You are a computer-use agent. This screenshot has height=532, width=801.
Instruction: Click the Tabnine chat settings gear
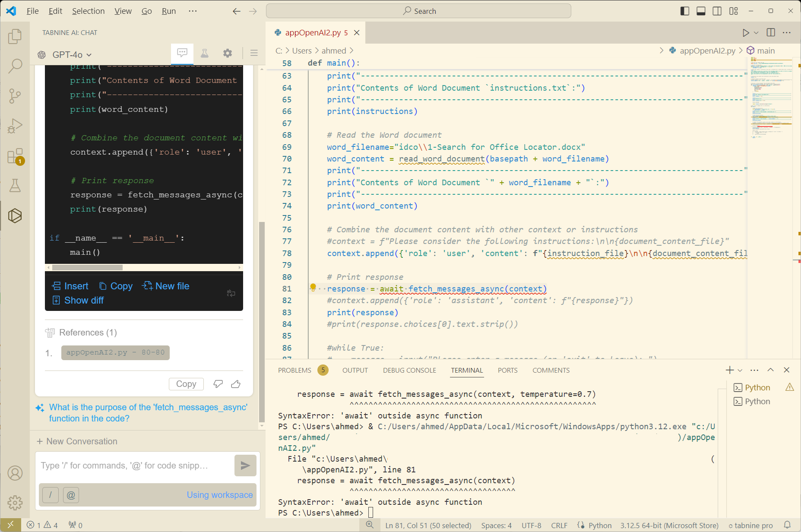pos(228,54)
